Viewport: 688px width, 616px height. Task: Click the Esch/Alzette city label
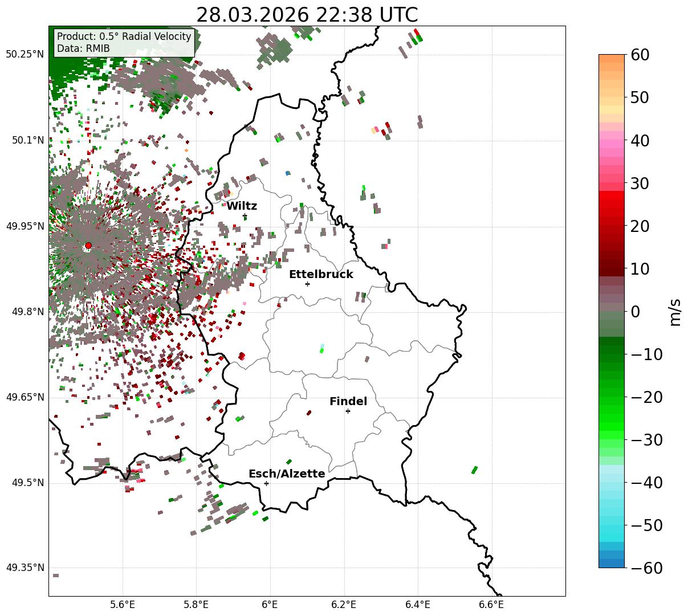pos(287,474)
